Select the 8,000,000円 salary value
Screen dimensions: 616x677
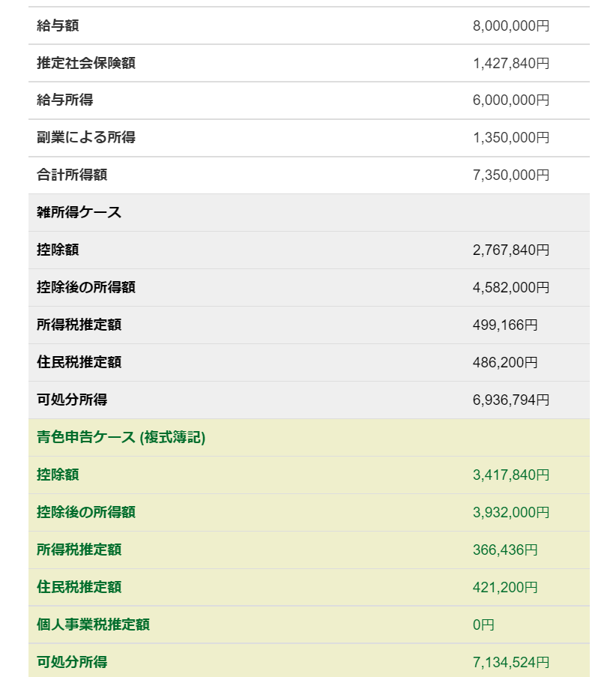(x=510, y=25)
